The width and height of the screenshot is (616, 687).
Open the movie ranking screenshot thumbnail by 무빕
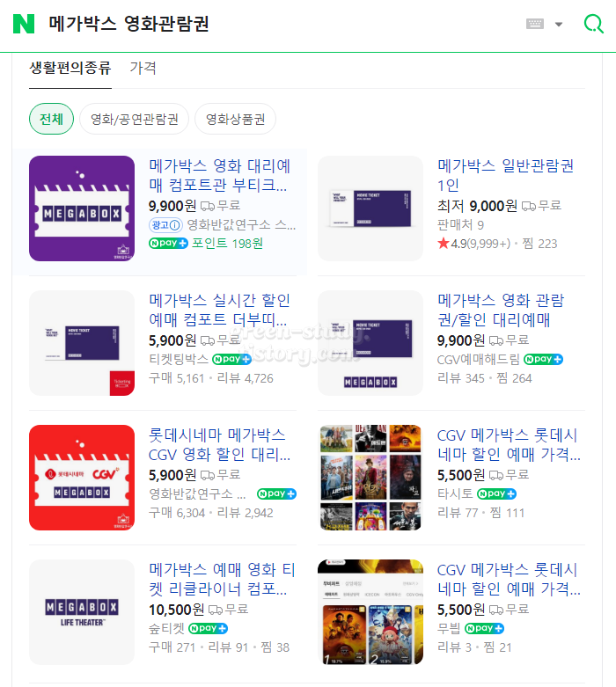(x=370, y=612)
